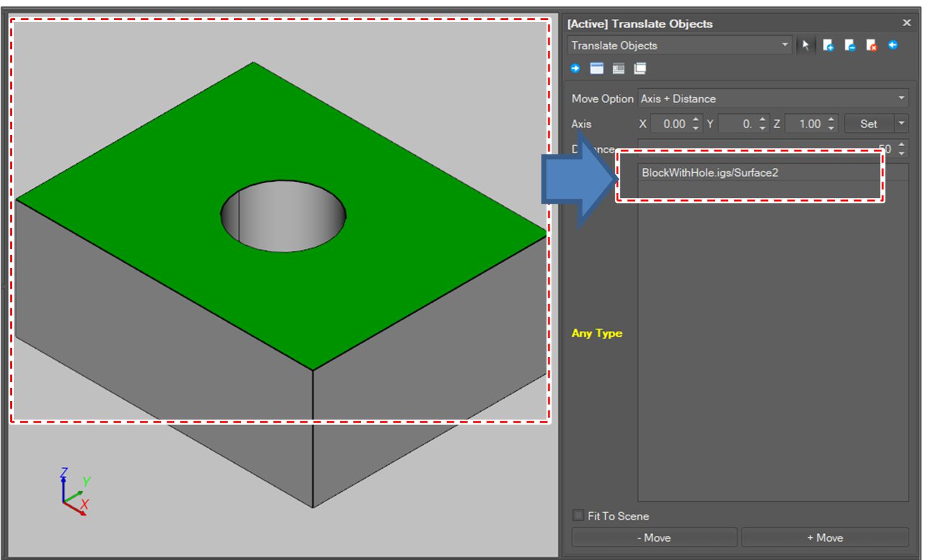Image resolution: width=932 pixels, height=560 pixels.
Task: Click the X axis value input field
Action: coord(672,124)
